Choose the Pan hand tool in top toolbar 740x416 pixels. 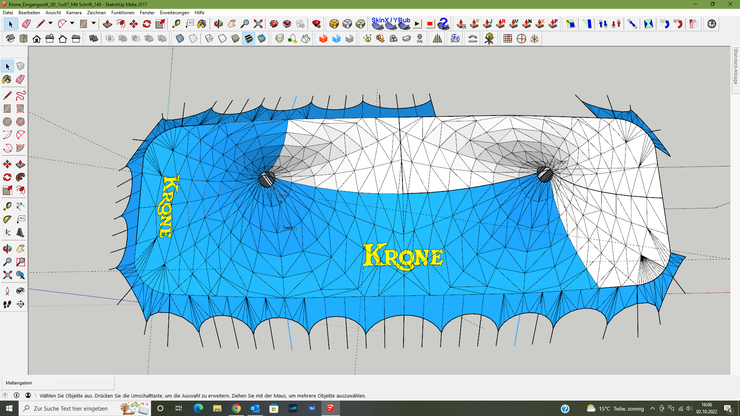pyautogui.click(x=232, y=24)
